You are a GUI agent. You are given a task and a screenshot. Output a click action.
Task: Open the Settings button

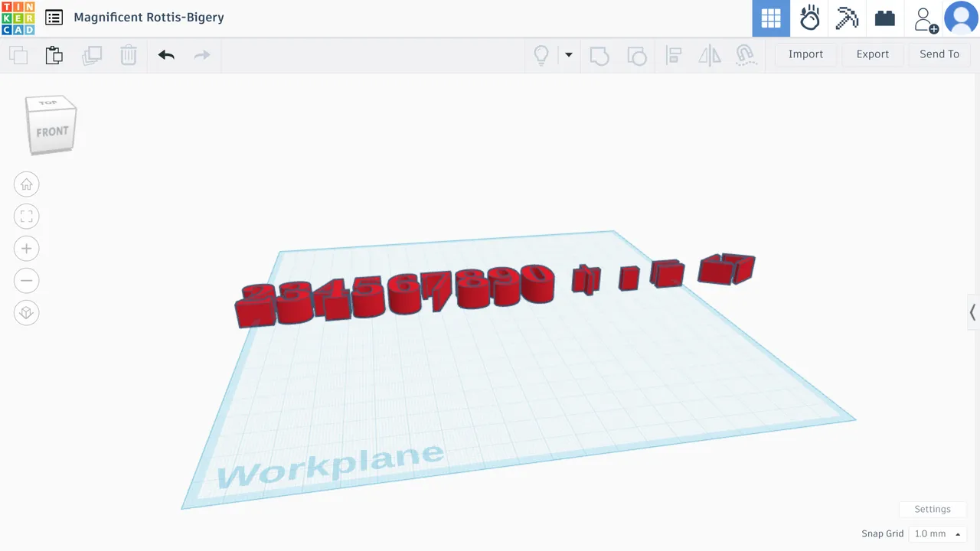[x=932, y=510]
